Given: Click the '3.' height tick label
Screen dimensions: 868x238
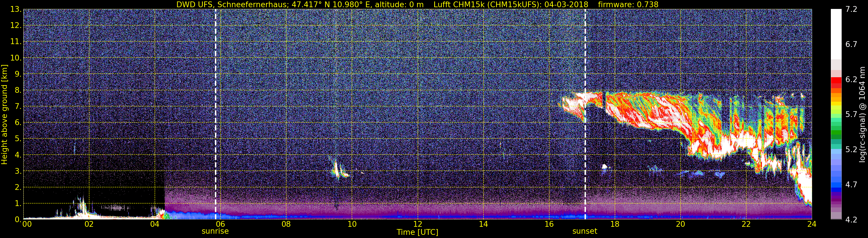Looking at the screenshot, I should [18, 171].
